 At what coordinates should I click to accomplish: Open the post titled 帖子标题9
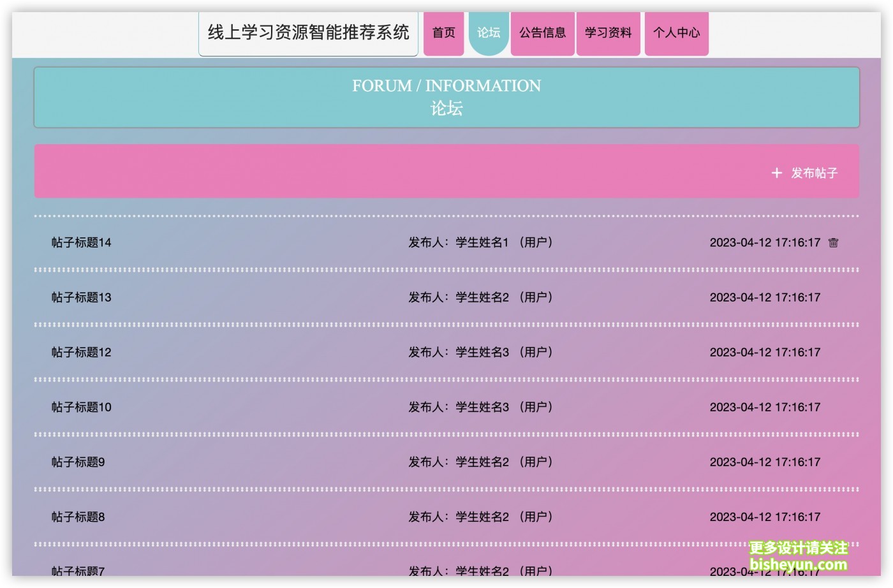tap(78, 462)
